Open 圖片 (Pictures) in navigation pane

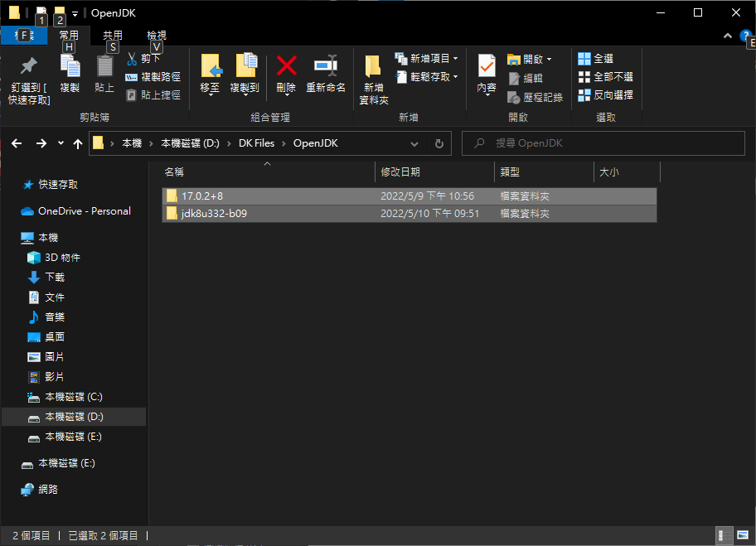pyautogui.click(x=55, y=357)
